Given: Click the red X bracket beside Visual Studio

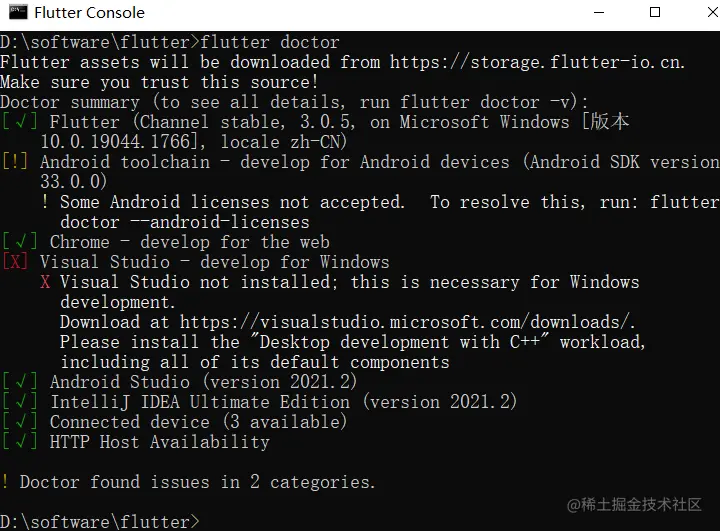Looking at the screenshot, I should click(x=15, y=262).
